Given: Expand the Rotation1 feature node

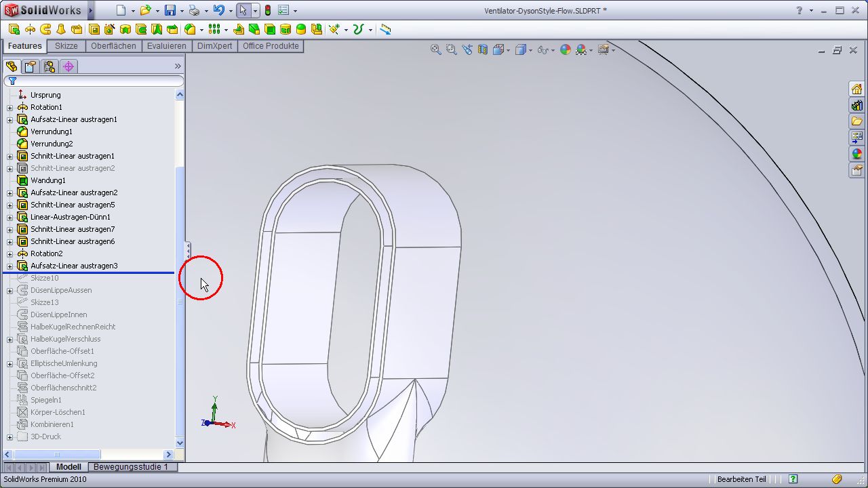Looking at the screenshot, I should click(9, 107).
